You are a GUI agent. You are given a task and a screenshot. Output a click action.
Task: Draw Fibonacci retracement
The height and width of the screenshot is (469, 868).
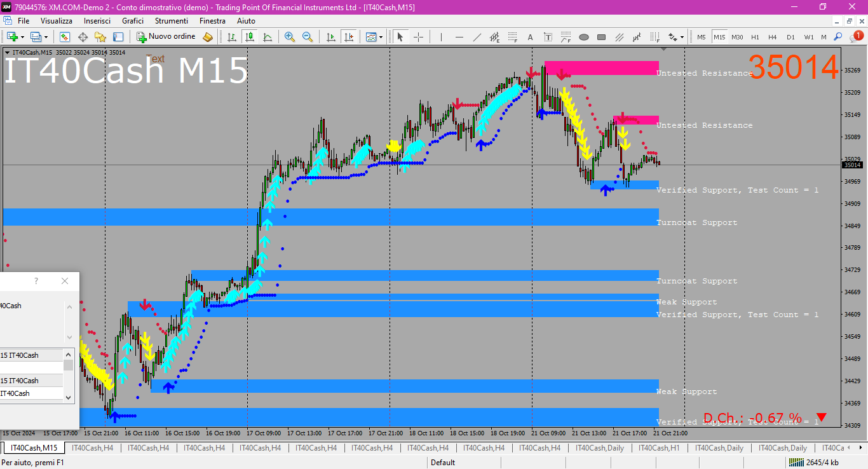[512, 37]
